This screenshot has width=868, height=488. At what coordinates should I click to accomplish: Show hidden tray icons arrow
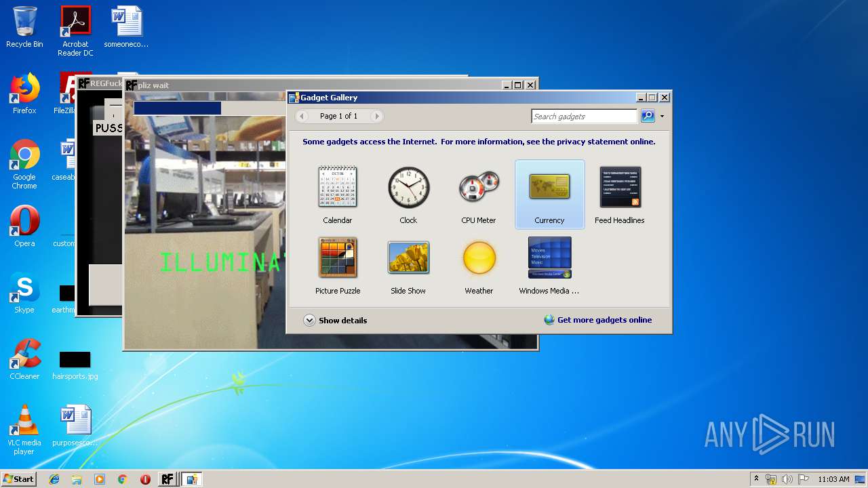pyautogui.click(x=756, y=479)
